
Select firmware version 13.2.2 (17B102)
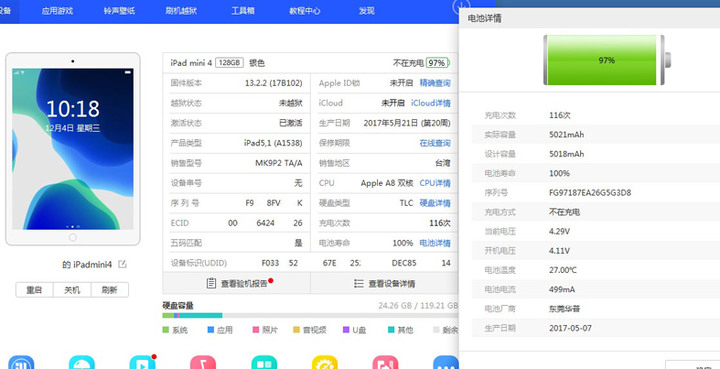(274, 83)
